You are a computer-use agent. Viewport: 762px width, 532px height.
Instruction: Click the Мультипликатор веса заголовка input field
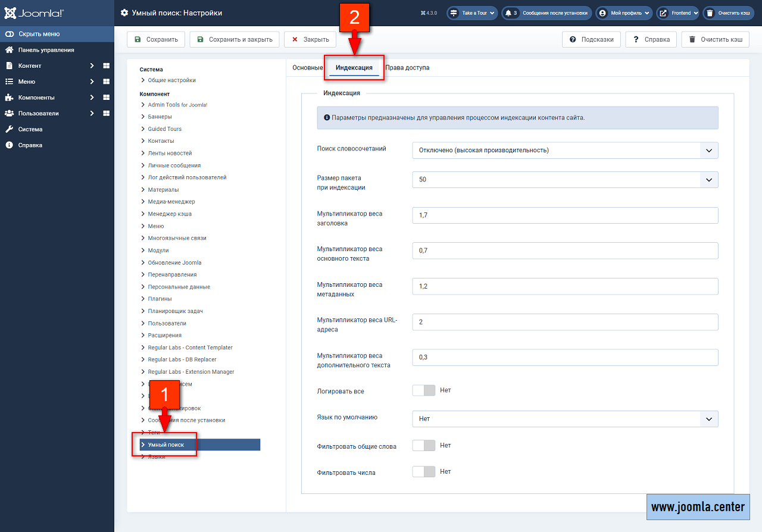[x=564, y=215]
